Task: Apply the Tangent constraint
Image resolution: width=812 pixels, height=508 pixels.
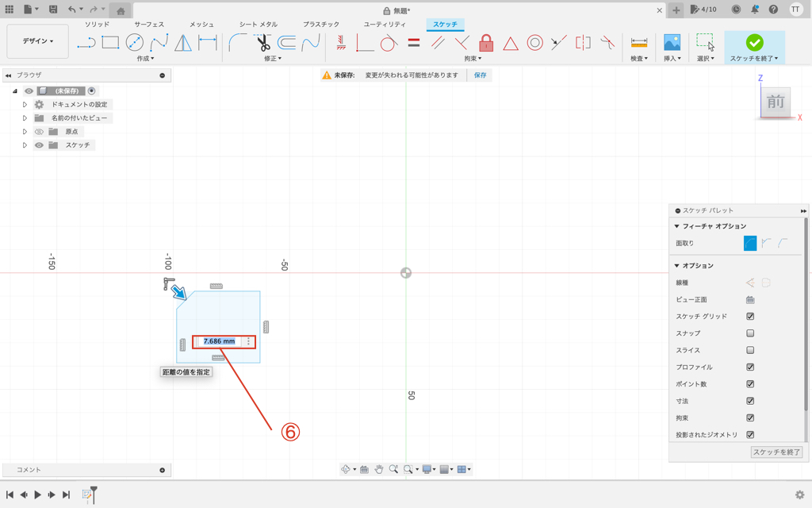Action: coord(389,43)
